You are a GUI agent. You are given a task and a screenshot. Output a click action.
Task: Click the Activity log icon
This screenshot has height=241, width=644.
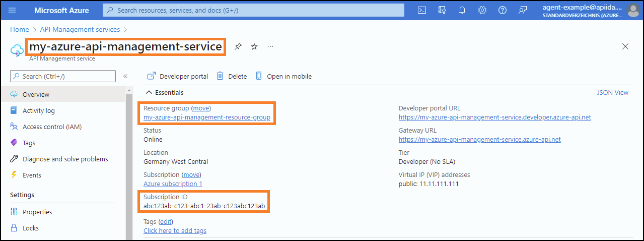14,110
